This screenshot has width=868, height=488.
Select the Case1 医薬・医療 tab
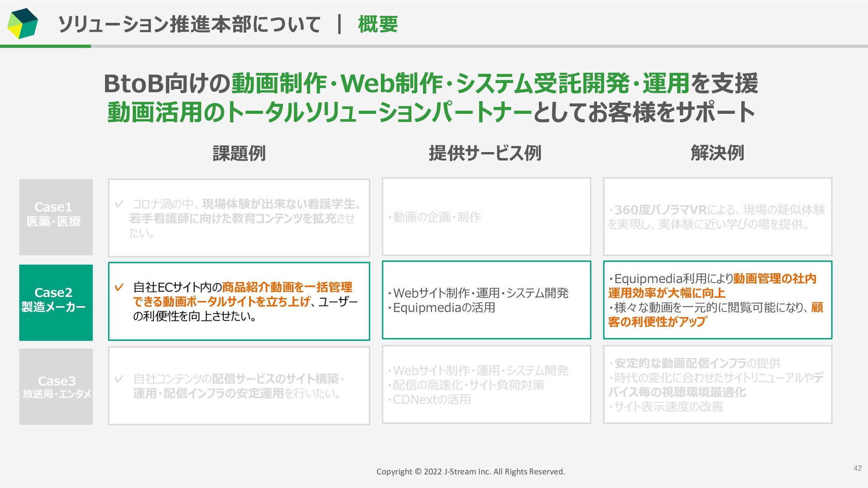(56, 217)
